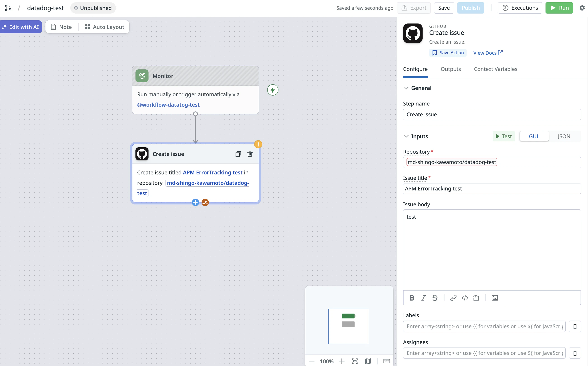The height and width of the screenshot is (366, 588).
Task: Click the @workflow-datatog-test mention link
Action: tap(168, 105)
